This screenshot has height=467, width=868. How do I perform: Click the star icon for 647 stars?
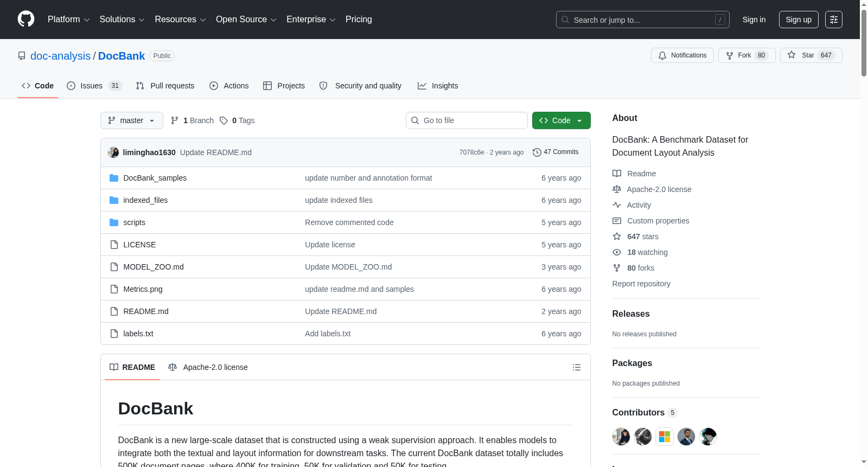[x=617, y=236]
